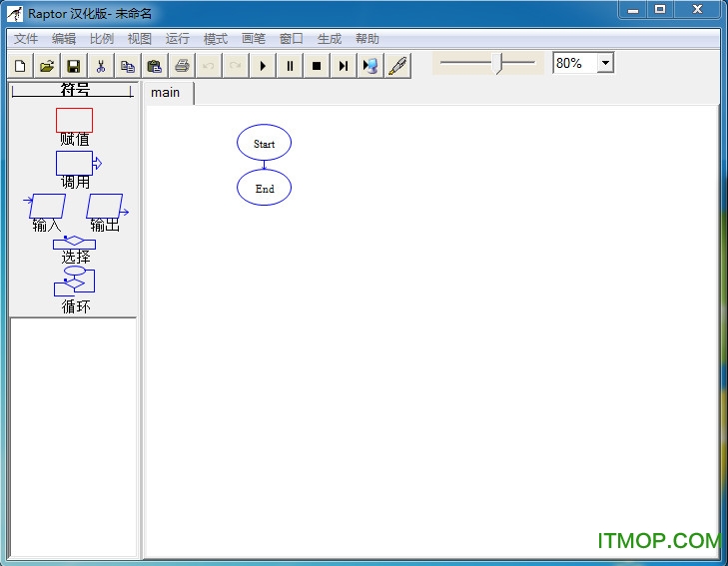
Task: Toggle the ink pen tool icon
Action: coord(397,66)
